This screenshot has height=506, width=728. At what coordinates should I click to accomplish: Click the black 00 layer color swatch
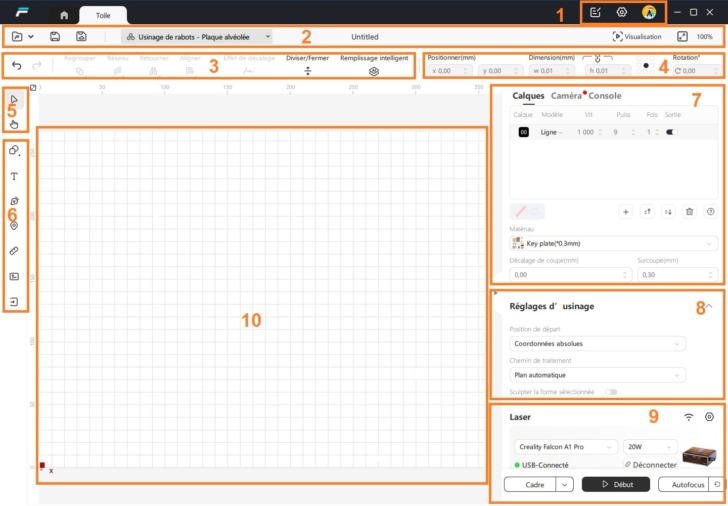(x=523, y=132)
